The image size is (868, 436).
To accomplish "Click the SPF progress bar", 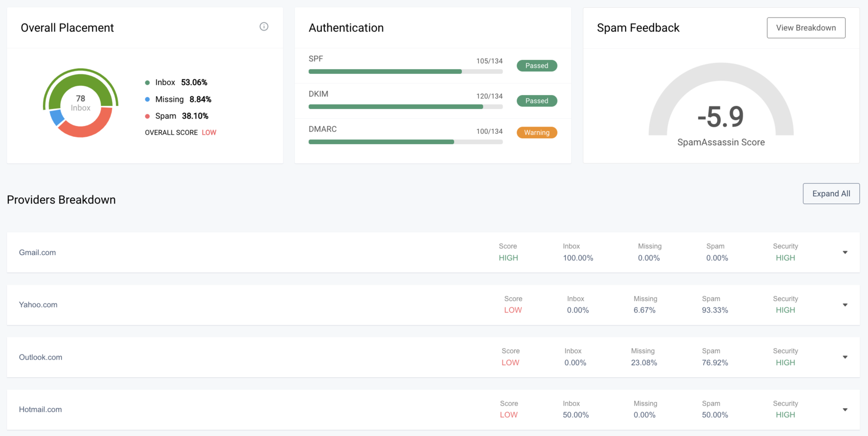I will [x=405, y=72].
